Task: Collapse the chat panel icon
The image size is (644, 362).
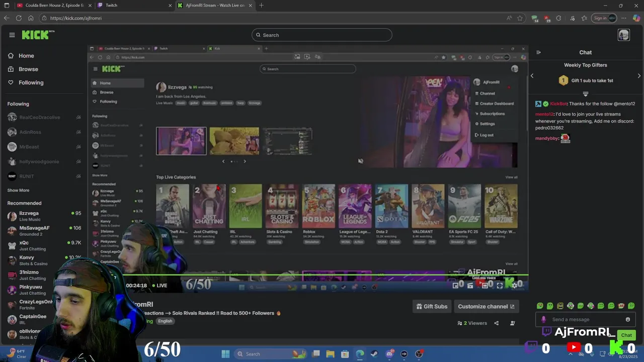Action: [x=538, y=52]
